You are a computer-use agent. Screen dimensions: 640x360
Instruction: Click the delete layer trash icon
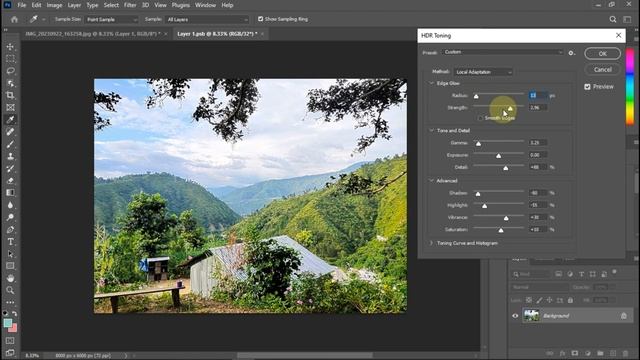click(625, 353)
